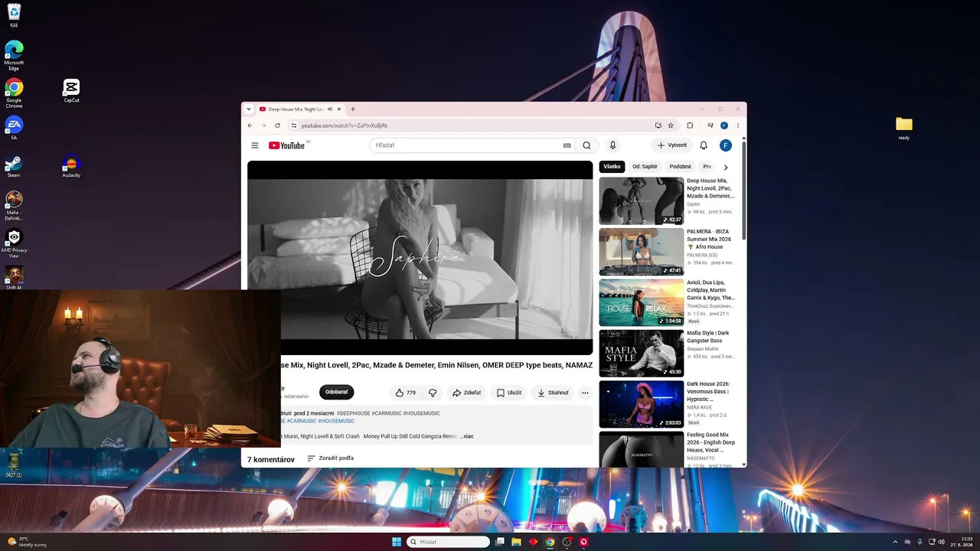
Task: Click the "Vytvoriť" create button
Action: [672, 145]
